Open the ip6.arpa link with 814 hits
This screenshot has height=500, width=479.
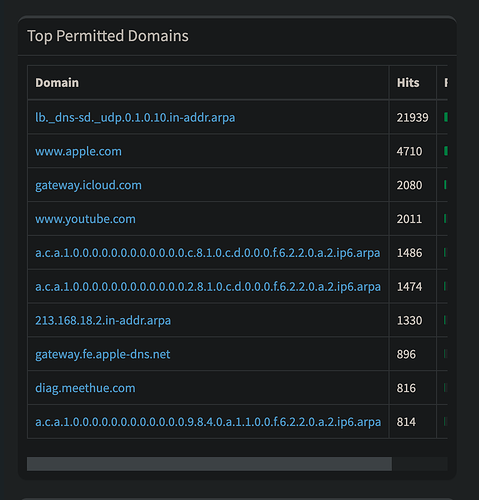pyautogui.click(x=208, y=422)
